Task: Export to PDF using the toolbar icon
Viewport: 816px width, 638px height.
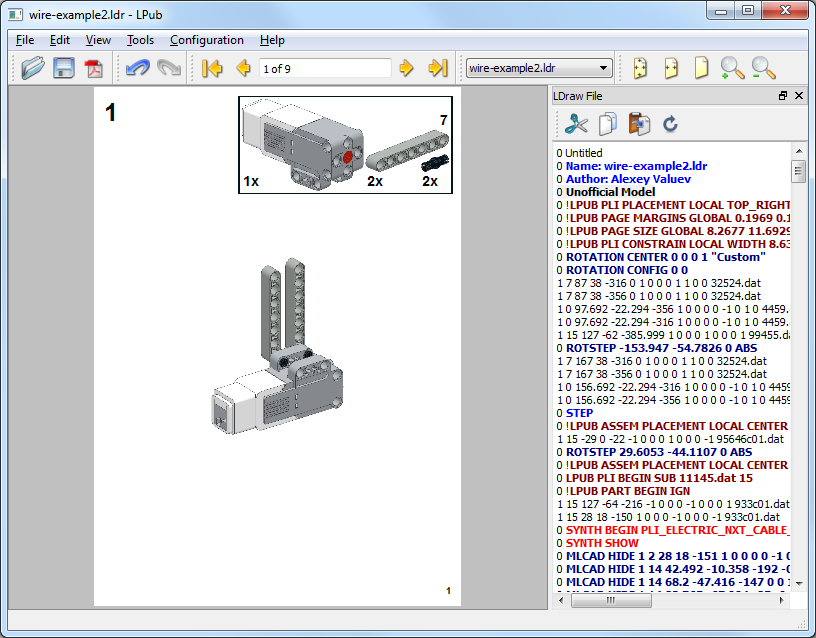Action: tap(94, 68)
